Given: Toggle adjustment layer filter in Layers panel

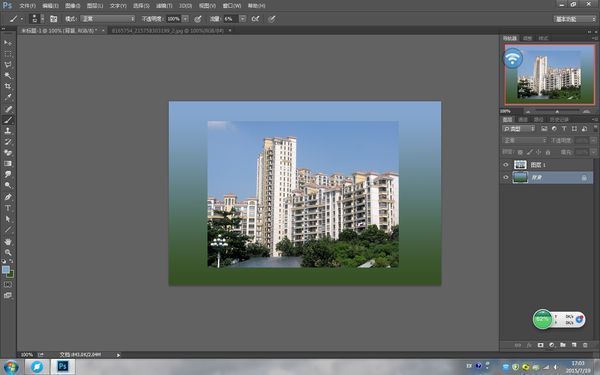Looking at the screenshot, I should tap(554, 129).
